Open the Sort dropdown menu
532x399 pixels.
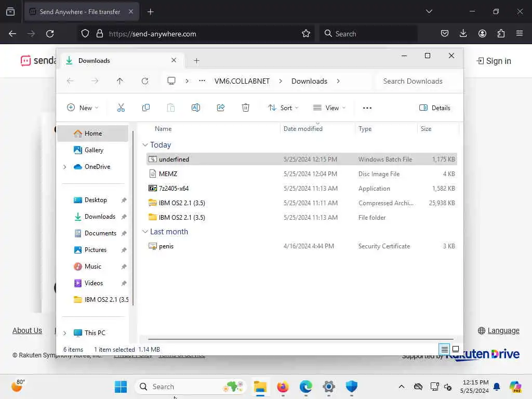(x=283, y=108)
